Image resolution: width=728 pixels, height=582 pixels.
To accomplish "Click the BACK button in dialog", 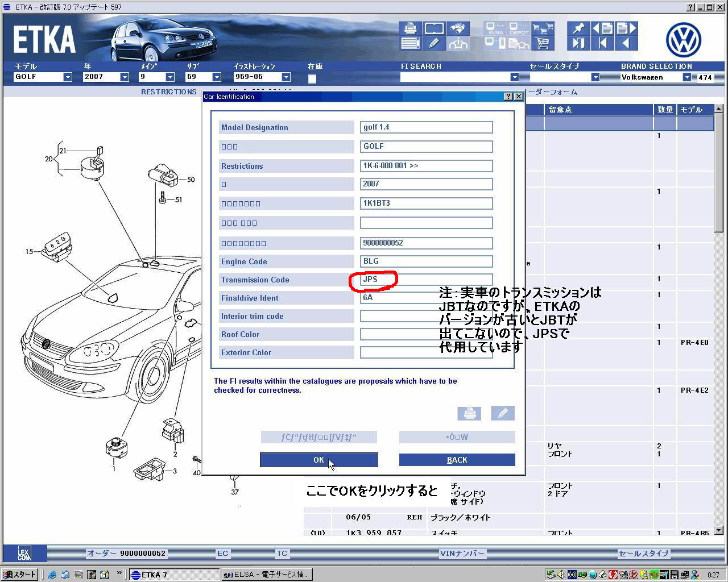I will (457, 460).
